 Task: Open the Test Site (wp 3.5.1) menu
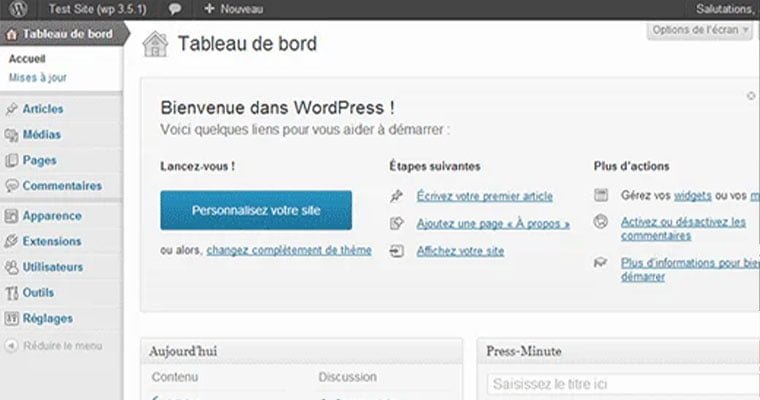click(97, 9)
